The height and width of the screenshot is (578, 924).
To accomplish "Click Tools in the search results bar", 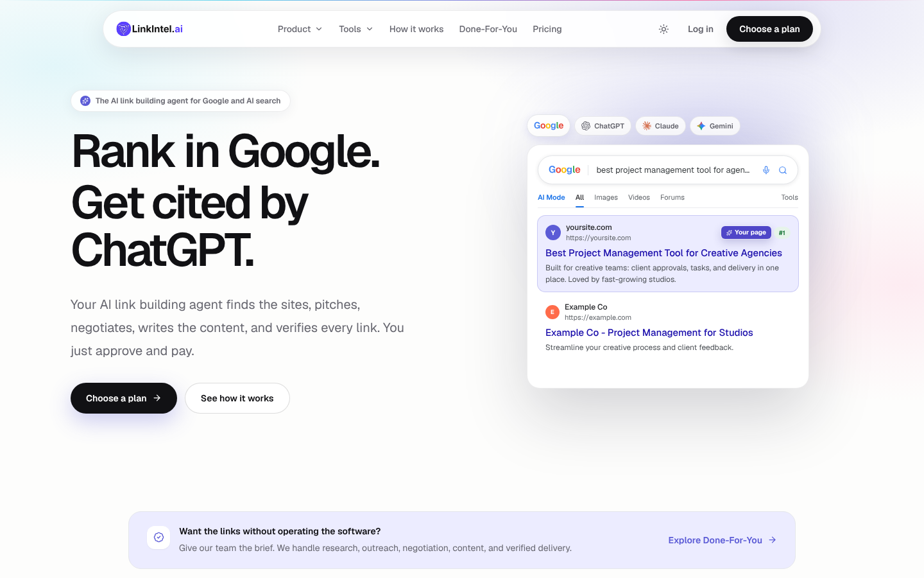I will [x=789, y=197].
